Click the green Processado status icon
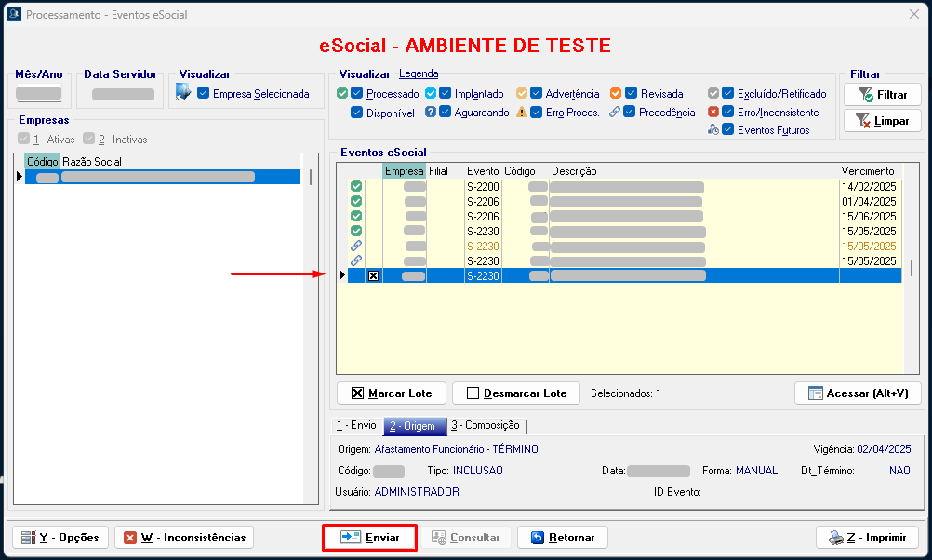Screen dimensions: 932x560 [x=341, y=94]
